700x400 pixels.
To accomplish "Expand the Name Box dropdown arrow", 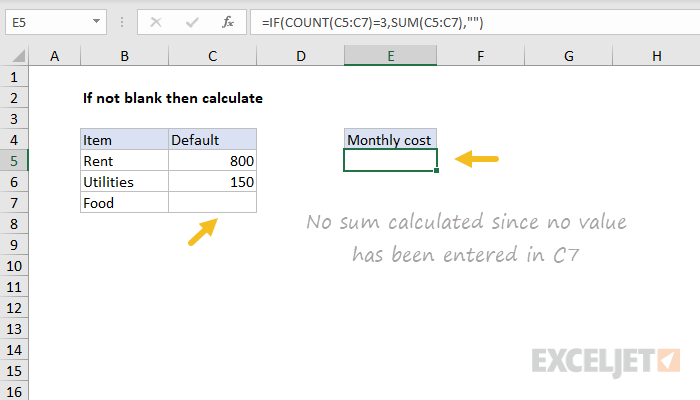I will click(x=96, y=21).
